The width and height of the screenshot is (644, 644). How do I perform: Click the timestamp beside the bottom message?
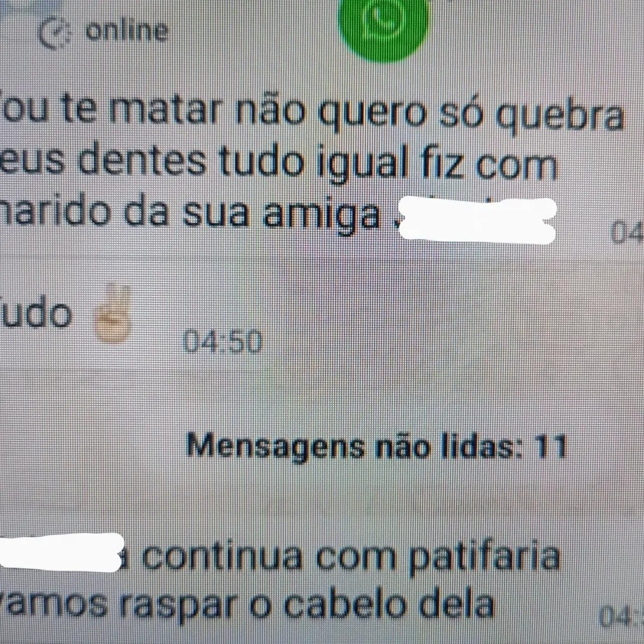click(621, 616)
